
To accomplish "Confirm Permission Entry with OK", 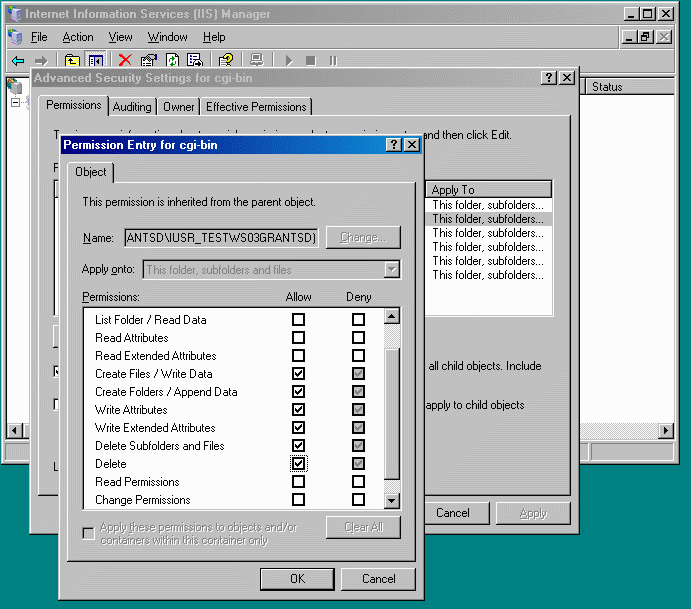I will pyautogui.click(x=297, y=579).
